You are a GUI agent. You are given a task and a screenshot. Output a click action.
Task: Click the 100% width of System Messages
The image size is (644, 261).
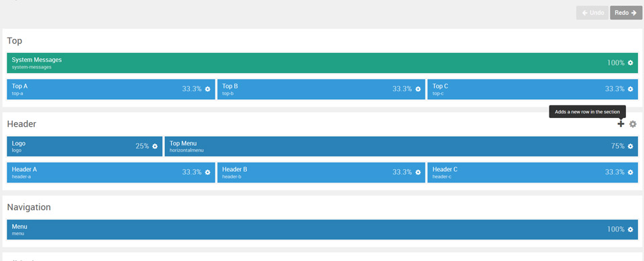pyautogui.click(x=616, y=63)
